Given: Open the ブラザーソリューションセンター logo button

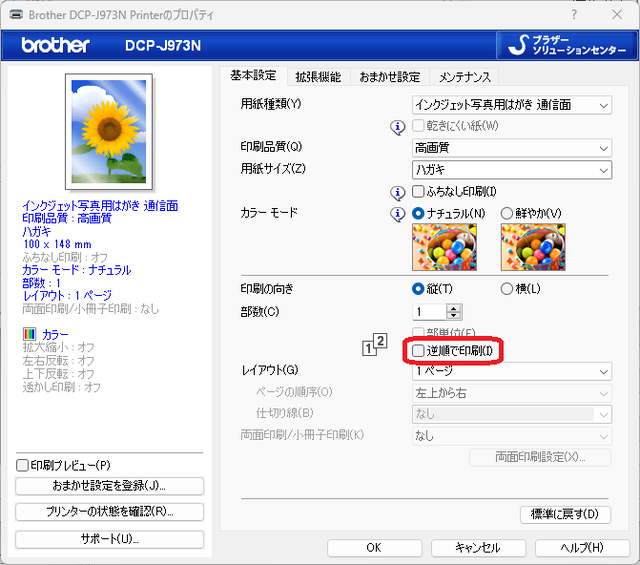Looking at the screenshot, I should click(567, 45).
